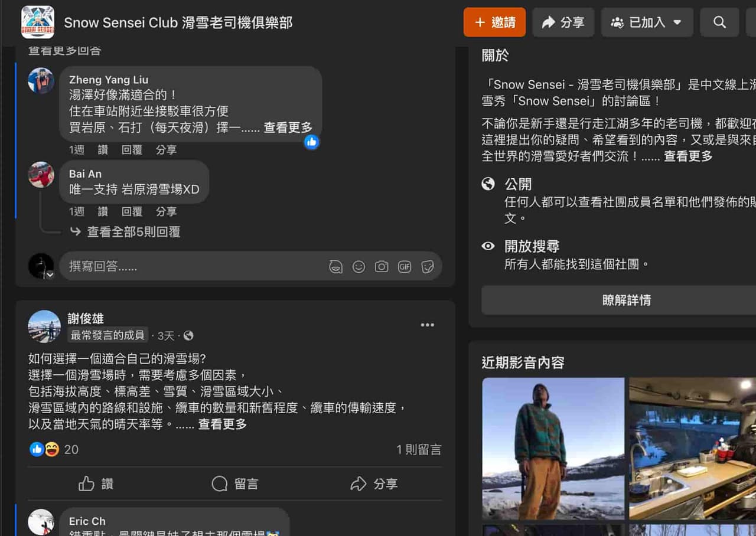Open Zheng Yang Liu's name link
The width and height of the screenshot is (756, 536).
click(109, 80)
